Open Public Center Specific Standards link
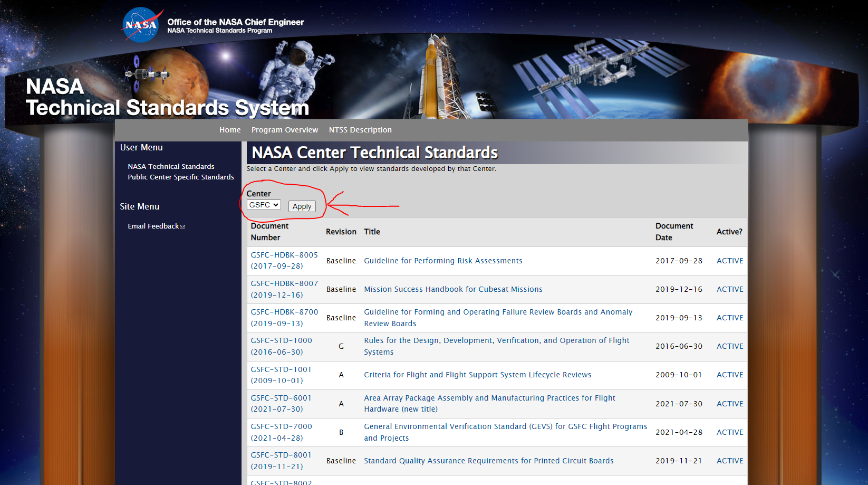 [180, 177]
